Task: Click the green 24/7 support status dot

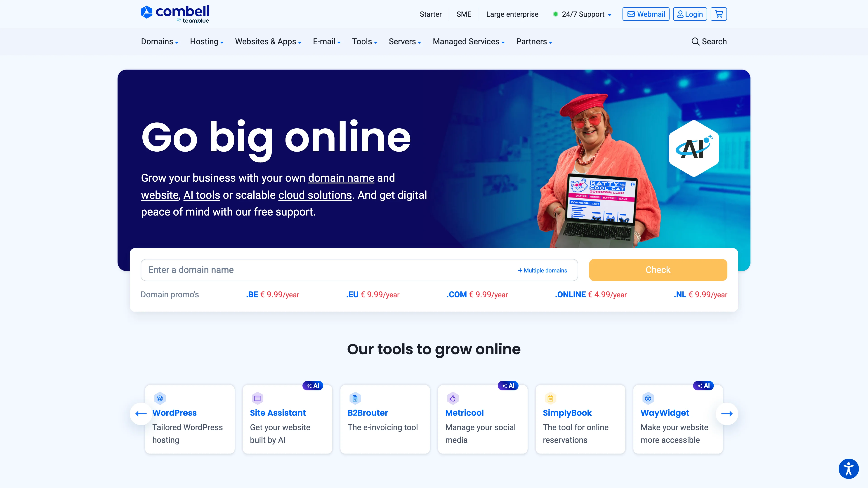Action: click(555, 14)
